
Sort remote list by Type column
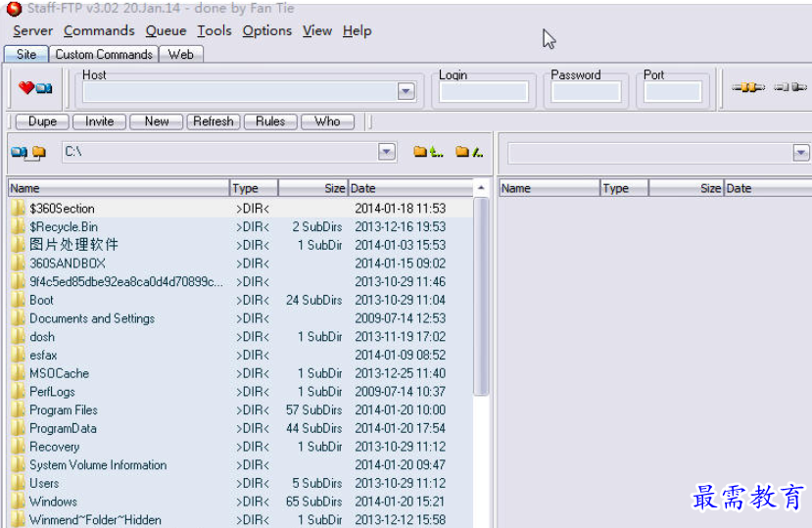pyautogui.click(x=625, y=188)
